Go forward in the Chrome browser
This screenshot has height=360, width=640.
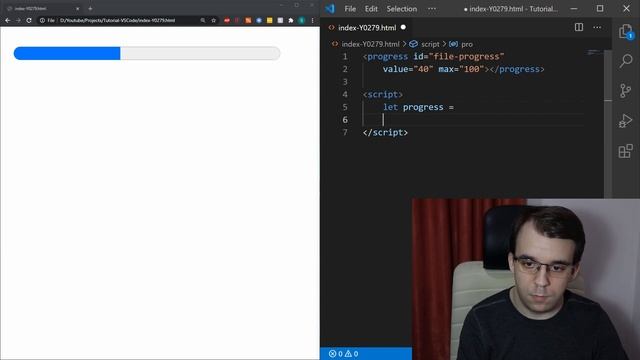[x=18, y=20]
